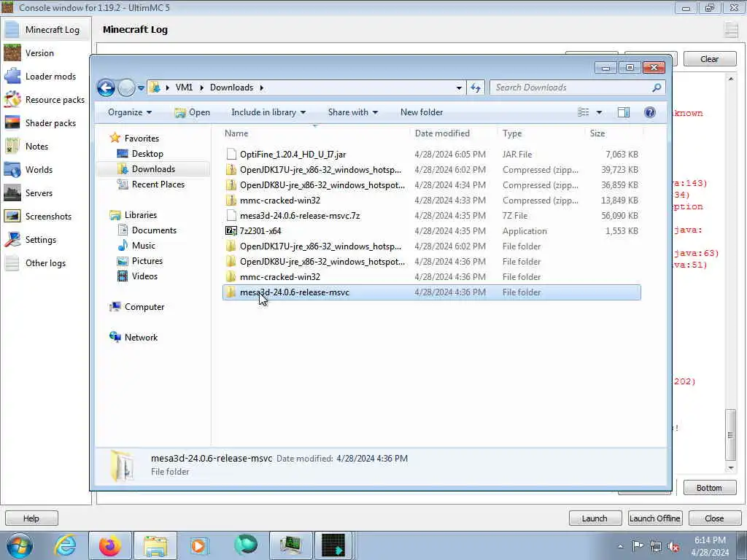Click the Launch Offline button
The height and width of the screenshot is (560, 747).
click(x=654, y=518)
